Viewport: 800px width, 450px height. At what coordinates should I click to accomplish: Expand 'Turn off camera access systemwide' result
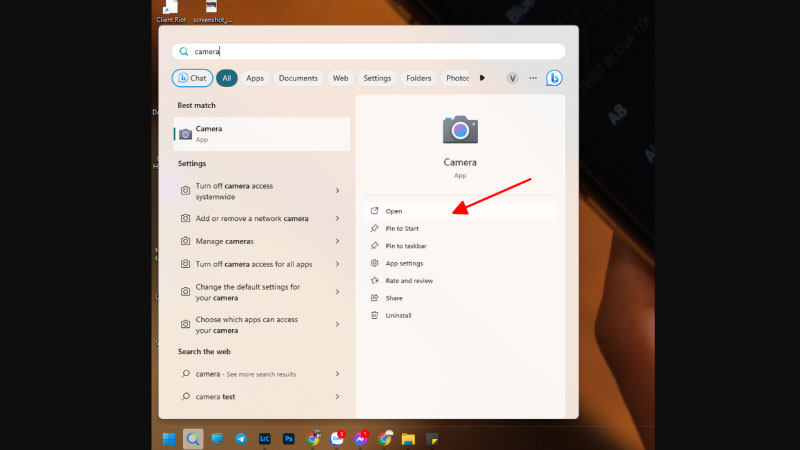click(x=337, y=191)
